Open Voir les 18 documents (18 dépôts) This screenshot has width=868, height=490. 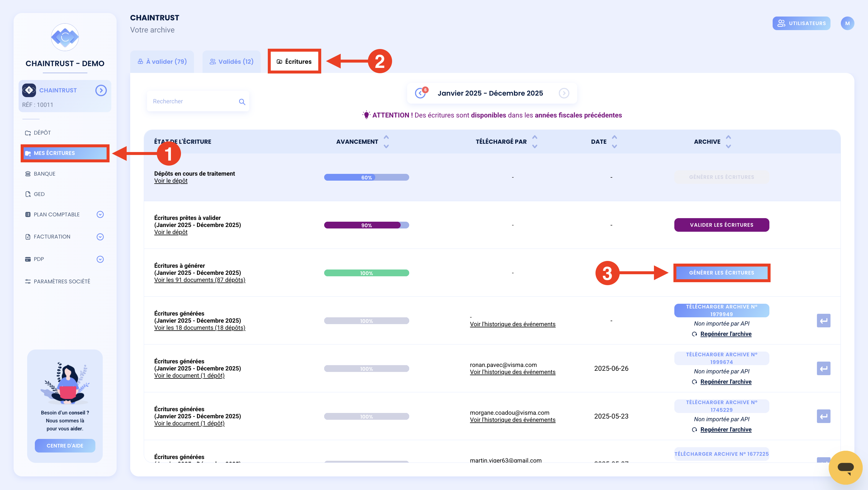coord(200,328)
